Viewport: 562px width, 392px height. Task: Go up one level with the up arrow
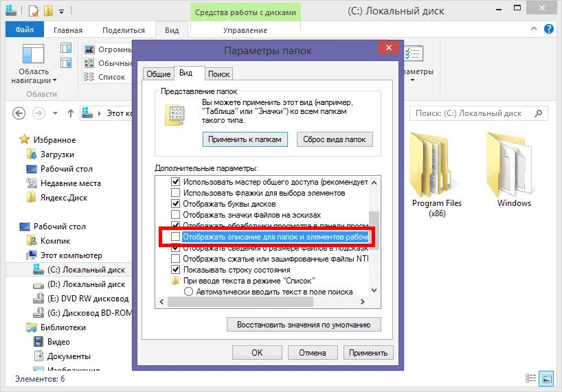71,113
